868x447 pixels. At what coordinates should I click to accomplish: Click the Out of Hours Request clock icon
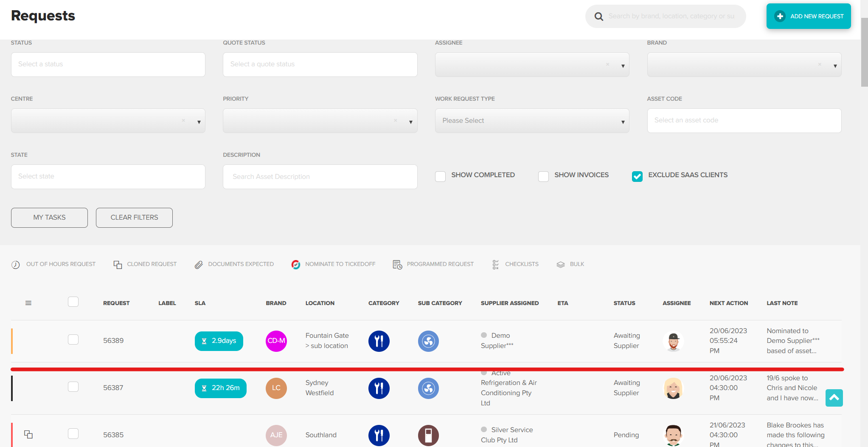coord(16,265)
